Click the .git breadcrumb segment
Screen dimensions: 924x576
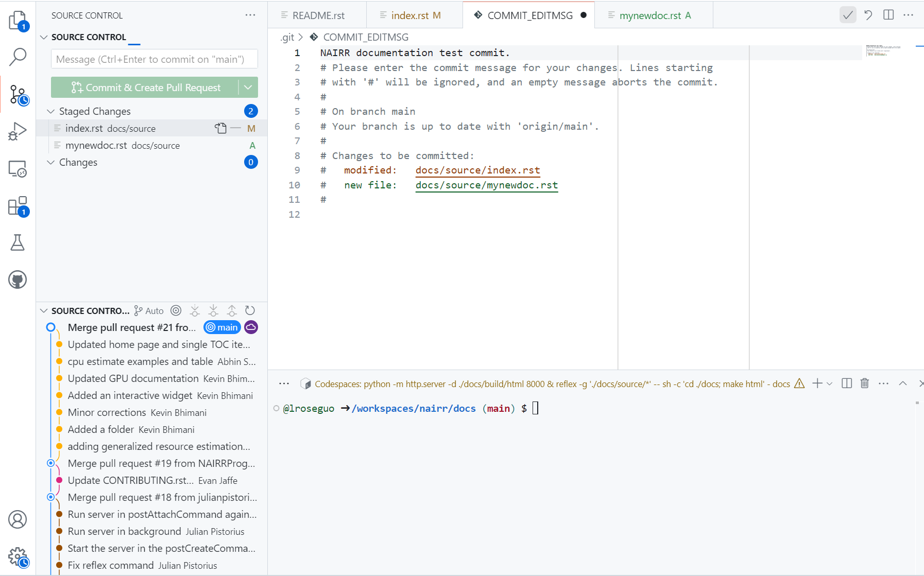[x=287, y=37]
